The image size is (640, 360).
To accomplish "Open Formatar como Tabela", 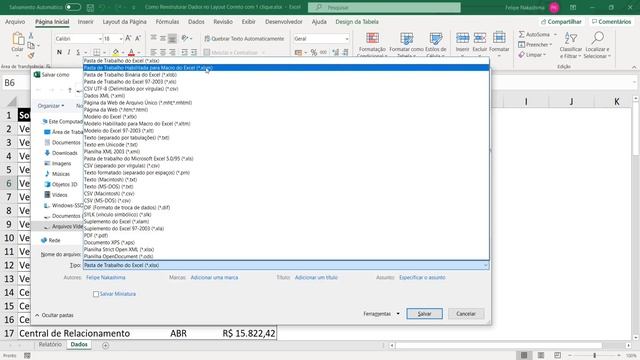I will click(406, 44).
